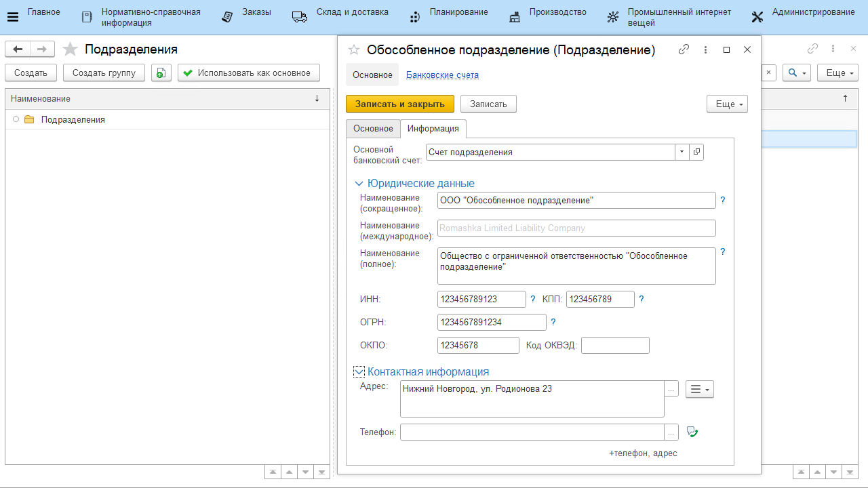Open the bank account record via open button

tap(696, 152)
